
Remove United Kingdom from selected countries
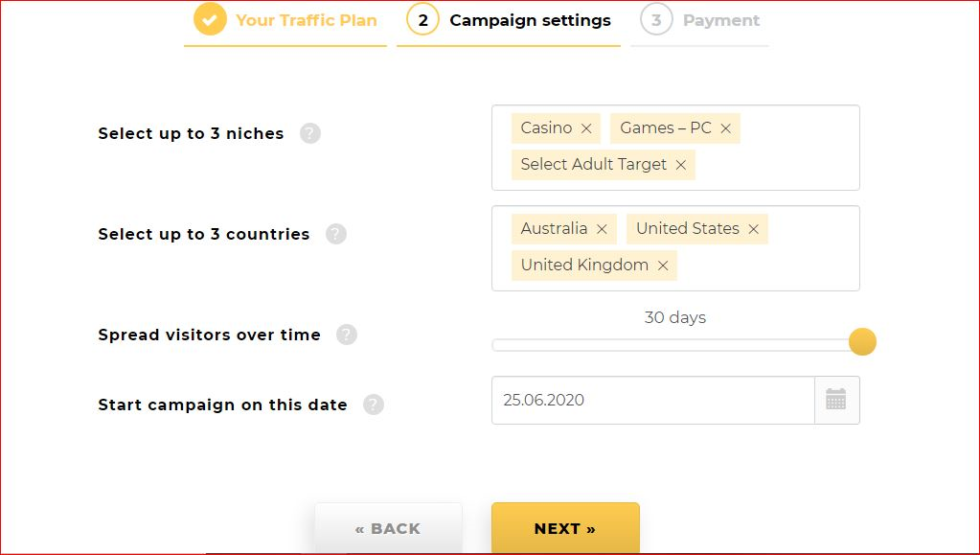pos(663,266)
